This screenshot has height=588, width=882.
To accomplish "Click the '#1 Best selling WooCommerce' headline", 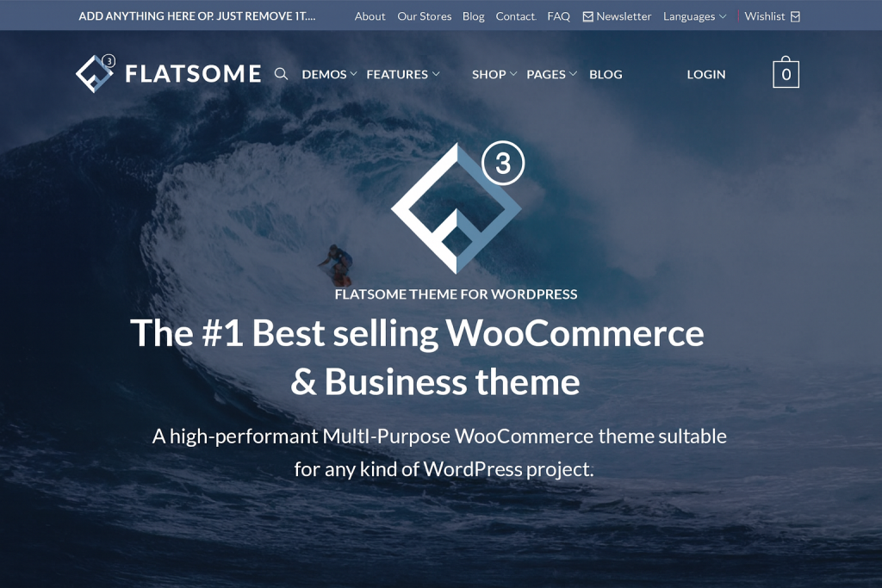I will coord(418,333).
